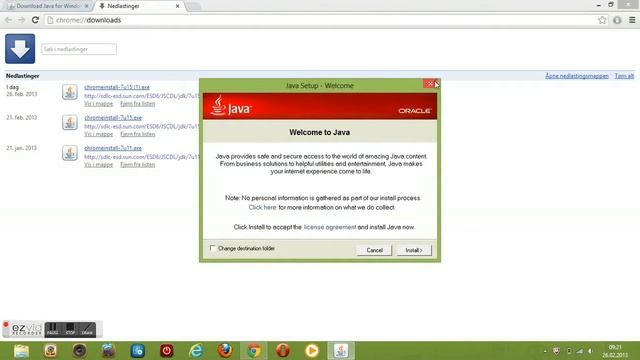Click Fjern fra listen for chromeinstall-7u13.exe
This screenshot has height=360, width=640.
(x=138, y=134)
